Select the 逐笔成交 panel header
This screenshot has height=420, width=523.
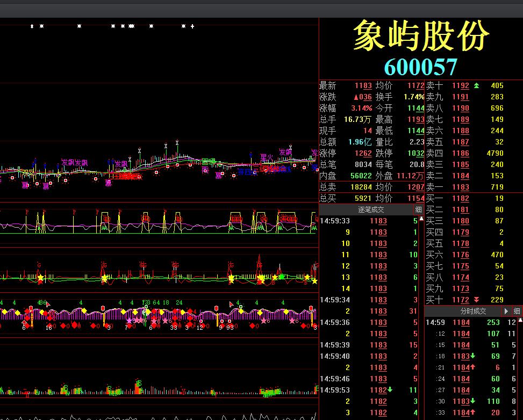click(370, 209)
